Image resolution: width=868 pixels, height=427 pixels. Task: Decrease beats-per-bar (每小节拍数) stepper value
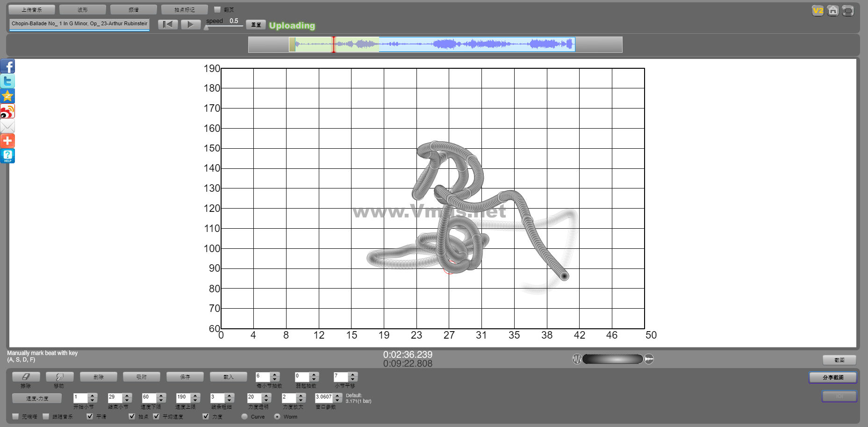275,379
